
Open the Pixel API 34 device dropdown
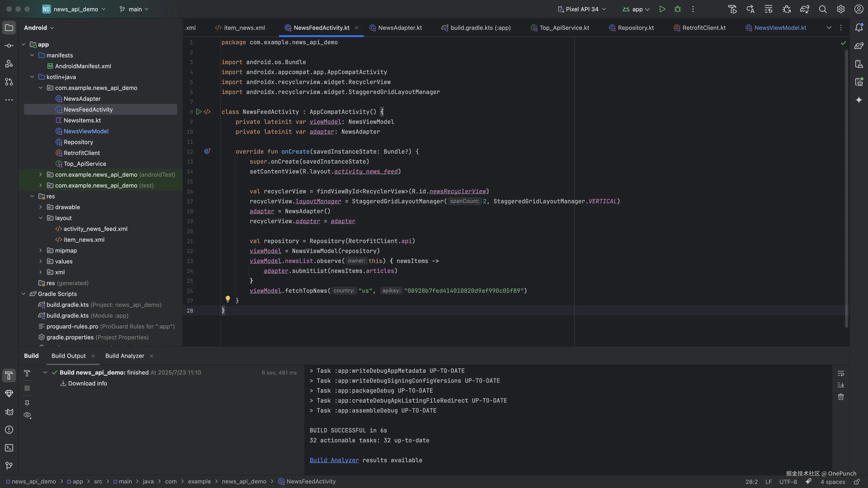[582, 9]
